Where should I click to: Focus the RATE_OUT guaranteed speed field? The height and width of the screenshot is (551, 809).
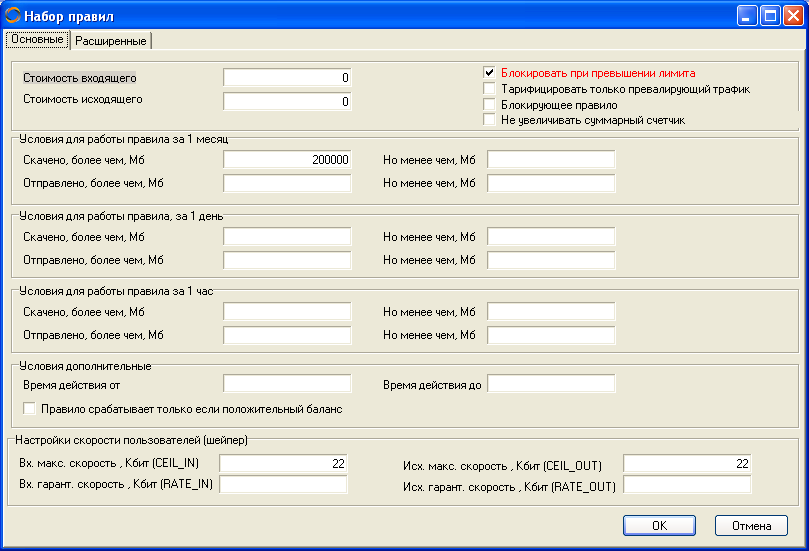(x=686, y=485)
